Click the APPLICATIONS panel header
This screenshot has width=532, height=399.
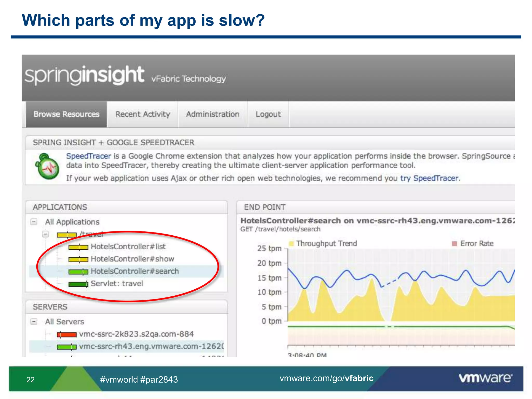pyautogui.click(x=127, y=207)
